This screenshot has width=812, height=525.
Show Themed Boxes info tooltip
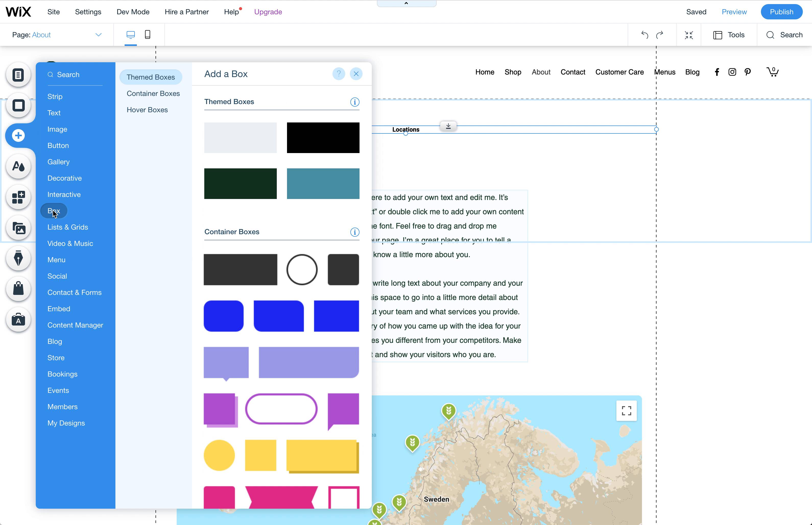pos(354,102)
